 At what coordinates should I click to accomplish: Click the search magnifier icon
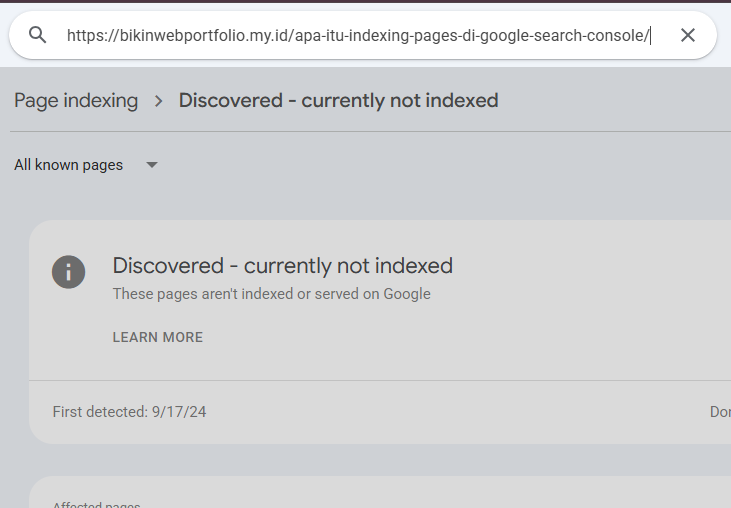point(37,35)
